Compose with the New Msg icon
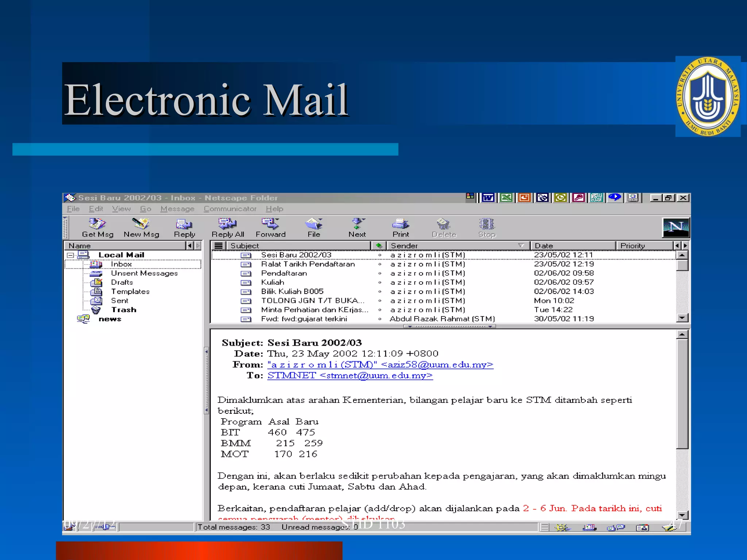 tap(141, 228)
